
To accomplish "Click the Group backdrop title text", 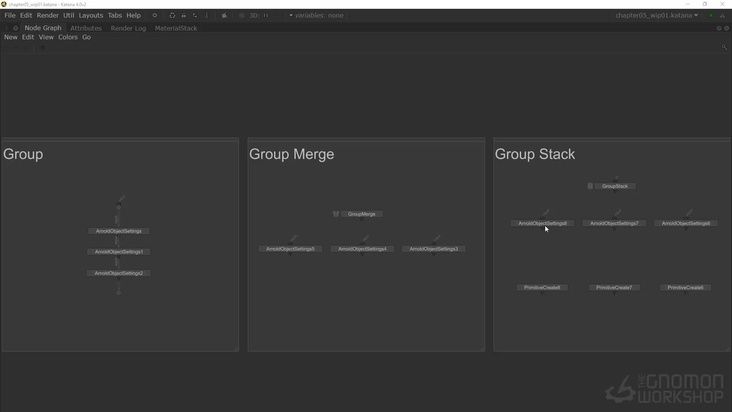I will (23, 154).
